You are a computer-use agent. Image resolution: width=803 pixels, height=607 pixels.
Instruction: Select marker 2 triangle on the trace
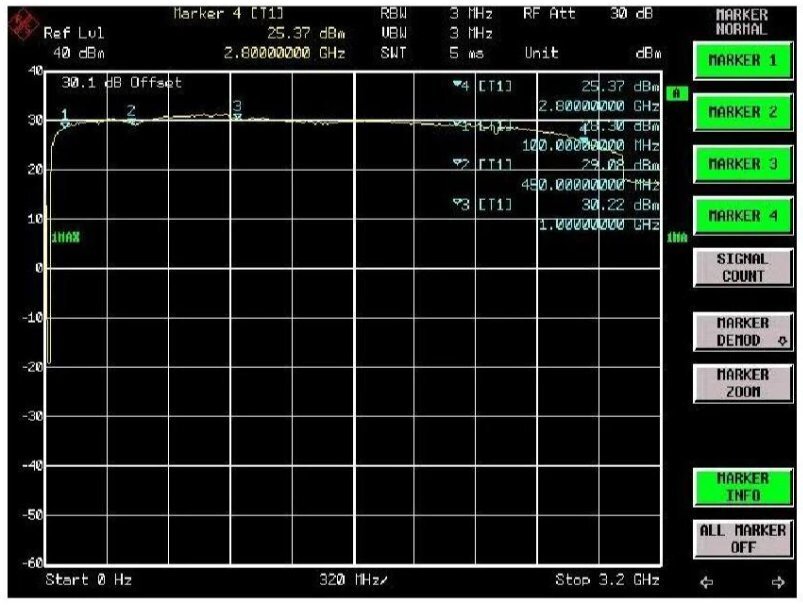point(132,121)
